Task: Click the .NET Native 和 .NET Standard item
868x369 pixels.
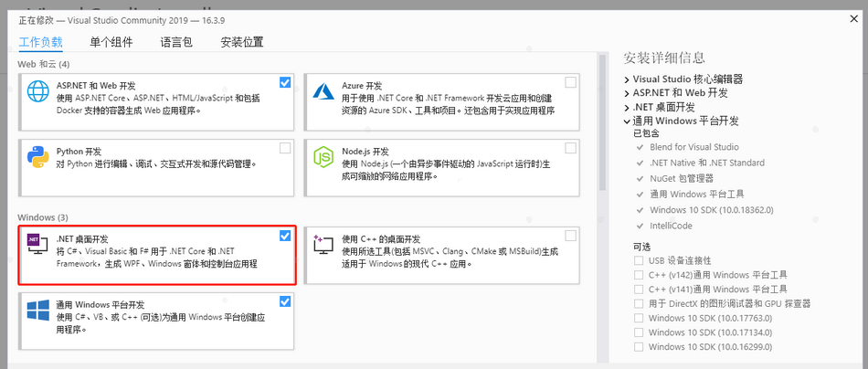Action: point(707,163)
